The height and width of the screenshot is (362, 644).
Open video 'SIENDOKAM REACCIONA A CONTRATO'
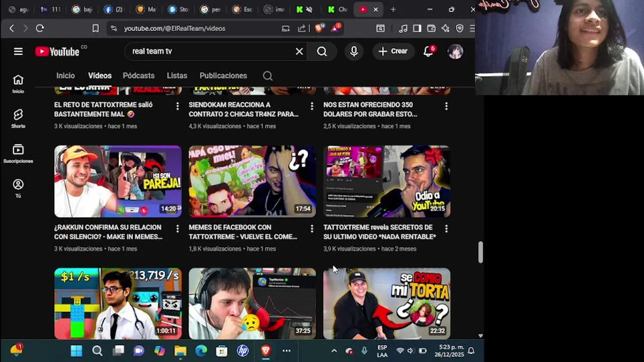pyautogui.click(x=244, y=110)
